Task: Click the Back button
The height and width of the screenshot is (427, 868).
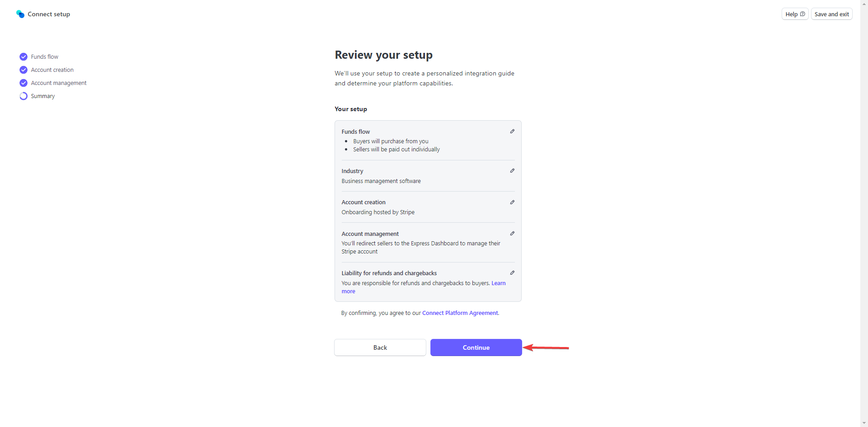Action: pyautogui.click(x=380, y=347)
